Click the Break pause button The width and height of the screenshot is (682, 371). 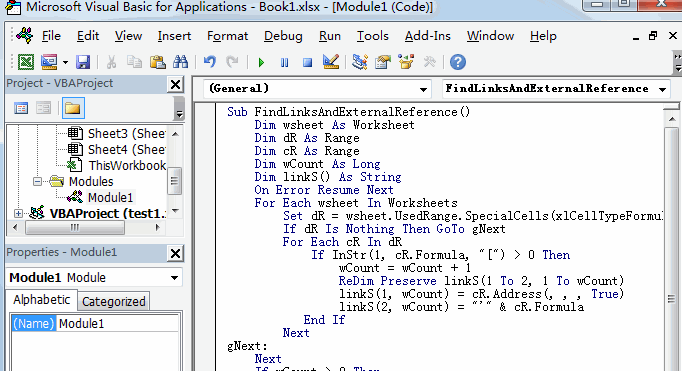pos(284,63)
